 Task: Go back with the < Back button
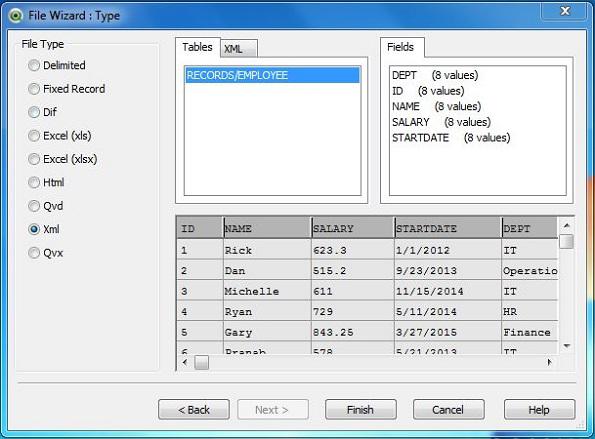click(x=194, y=410)
